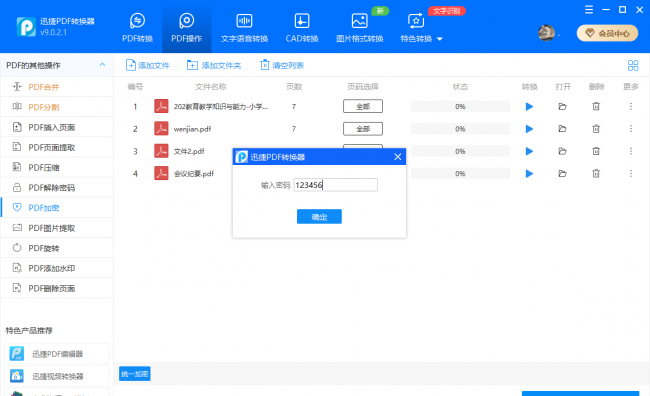The width and height of the screenshot is (650, 396).
Task: Select the 文件2.pdf file name
Action: click(x=189, y=151)
